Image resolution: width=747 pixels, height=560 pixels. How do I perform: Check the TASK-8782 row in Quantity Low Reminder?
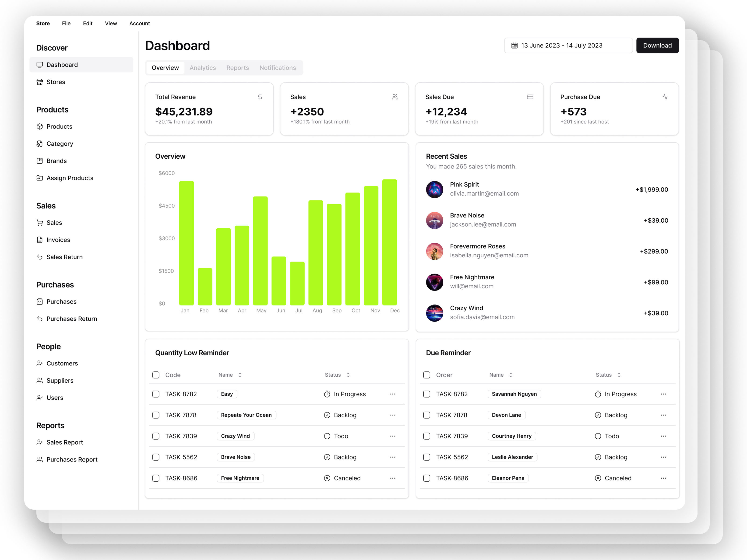coord(156,394)
